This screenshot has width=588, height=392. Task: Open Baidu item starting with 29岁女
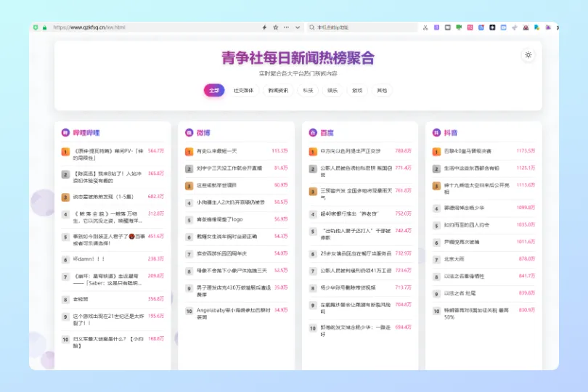tap(356, 253)
